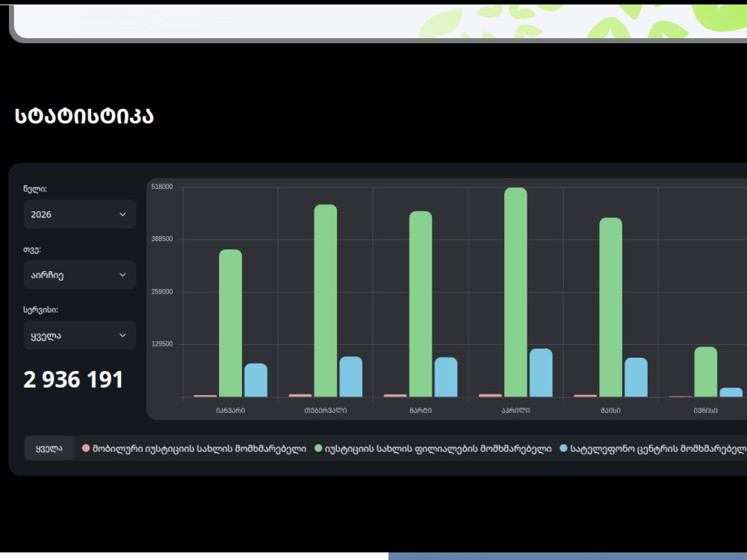Click the green bar for მარტი
Screen dimensions: 747x560
coord(421,304)
